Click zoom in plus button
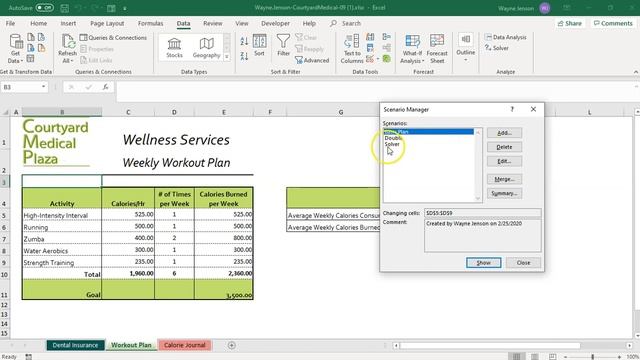 click(619, 357)
